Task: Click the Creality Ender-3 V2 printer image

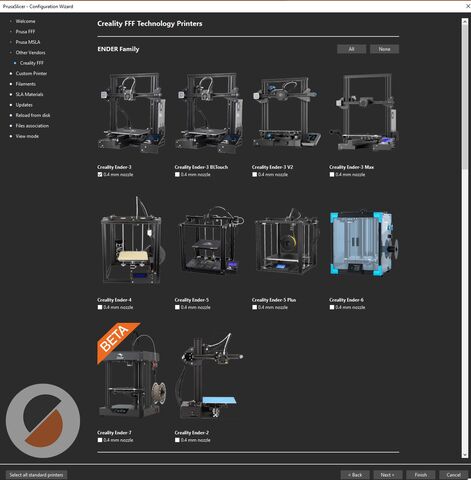Action: coord(286,113)
